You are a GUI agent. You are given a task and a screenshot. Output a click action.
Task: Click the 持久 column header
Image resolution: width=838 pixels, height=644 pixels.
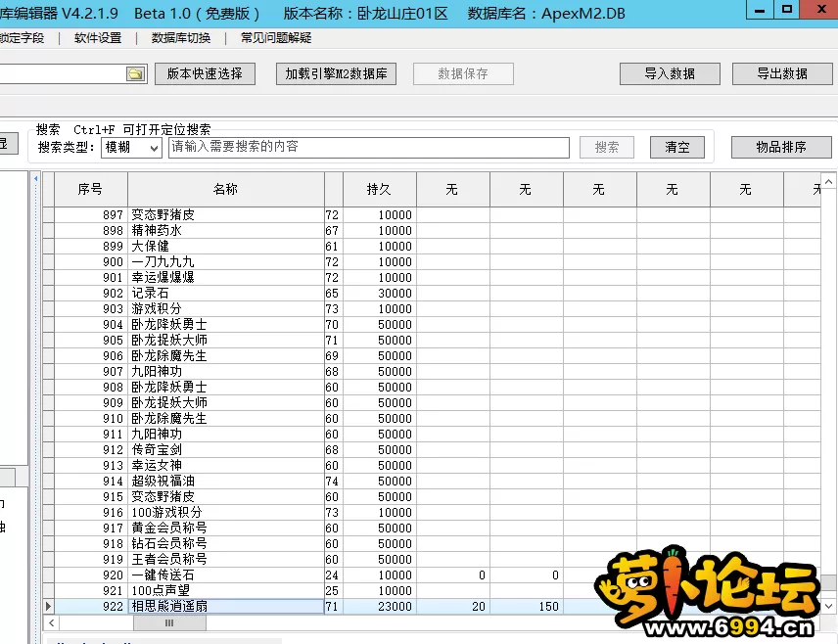[379, 189]
